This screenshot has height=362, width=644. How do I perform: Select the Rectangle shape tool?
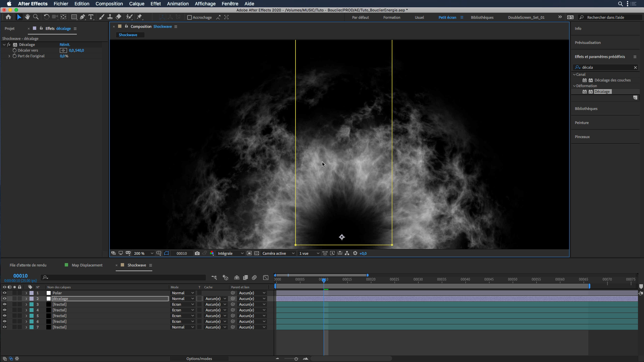pyautogui.click(x=74, y=17)
